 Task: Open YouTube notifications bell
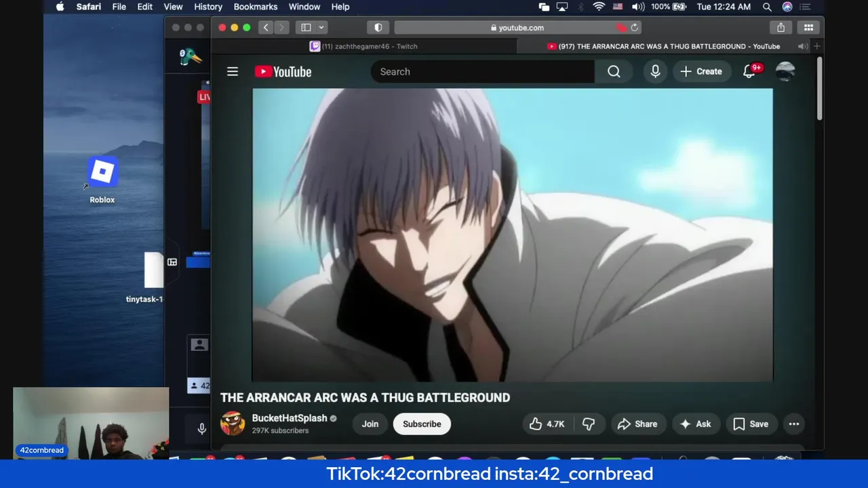(750, 71)
